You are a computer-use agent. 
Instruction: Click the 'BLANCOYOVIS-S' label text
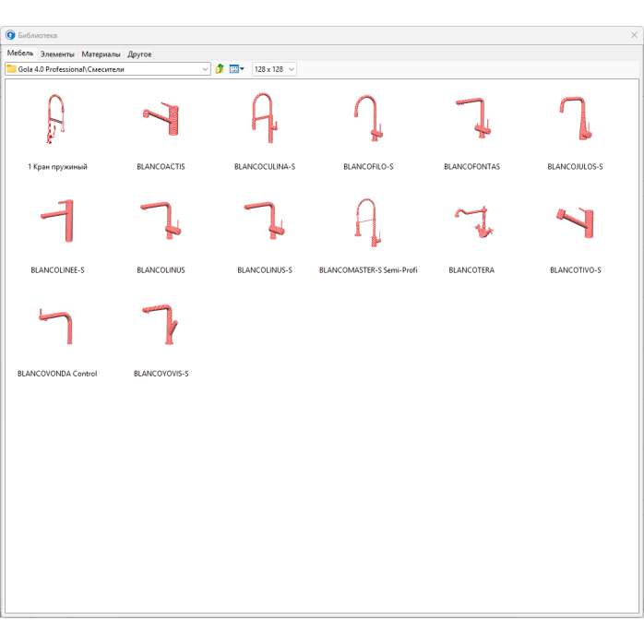(x=161, y=374)
